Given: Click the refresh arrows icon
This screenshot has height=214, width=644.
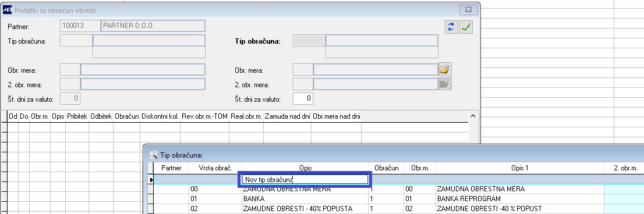Looking at the screenshot, I should [x=451, y=27].
